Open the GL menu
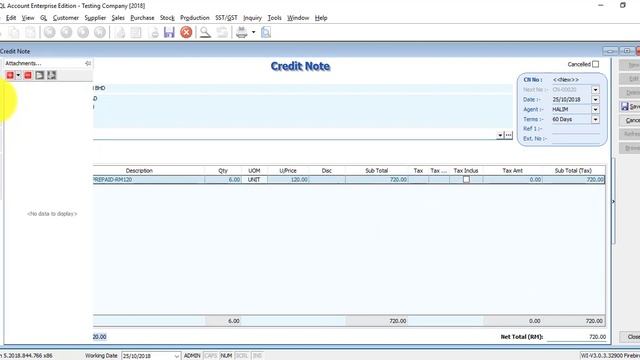Screen dimensions: 640x360 (44, 18)
